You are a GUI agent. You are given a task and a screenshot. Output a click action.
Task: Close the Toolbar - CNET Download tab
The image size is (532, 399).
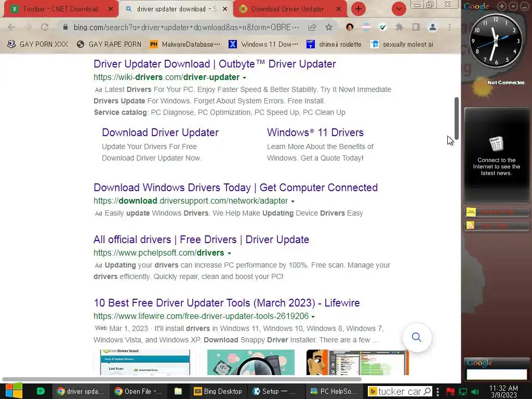(110, 9)
